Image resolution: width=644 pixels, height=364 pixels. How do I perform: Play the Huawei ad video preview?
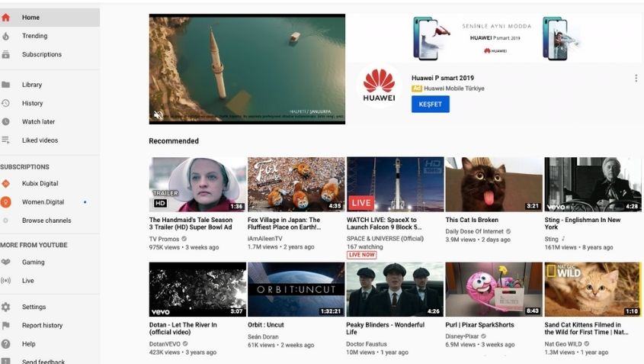(247, 69)
